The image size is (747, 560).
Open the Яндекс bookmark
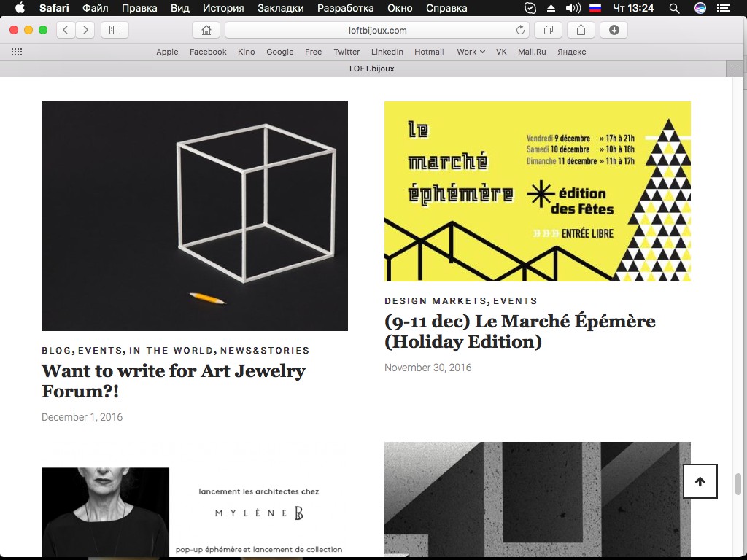[572, 52]
